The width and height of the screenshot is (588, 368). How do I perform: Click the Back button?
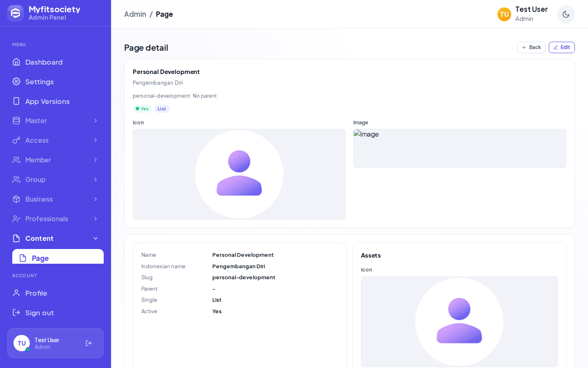(531, 47)
